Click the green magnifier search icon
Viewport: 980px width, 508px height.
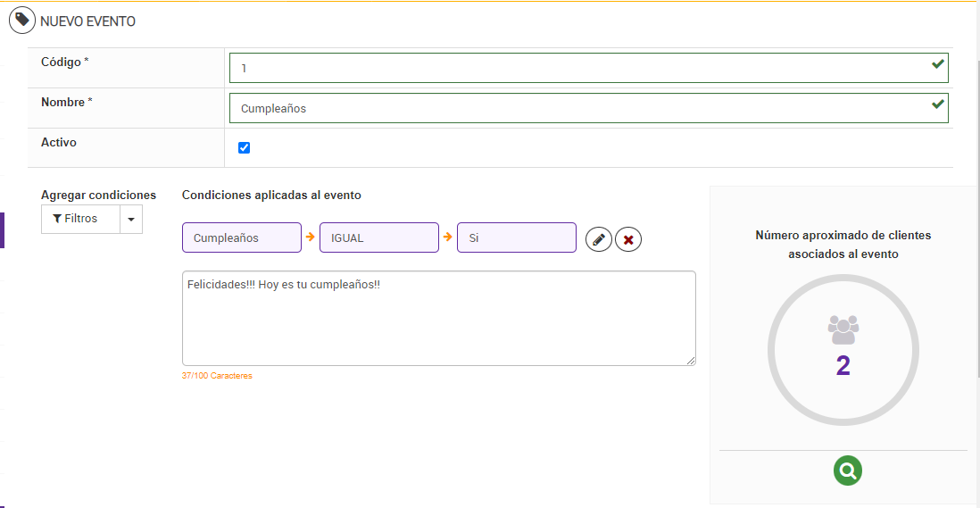pos(848,470)
